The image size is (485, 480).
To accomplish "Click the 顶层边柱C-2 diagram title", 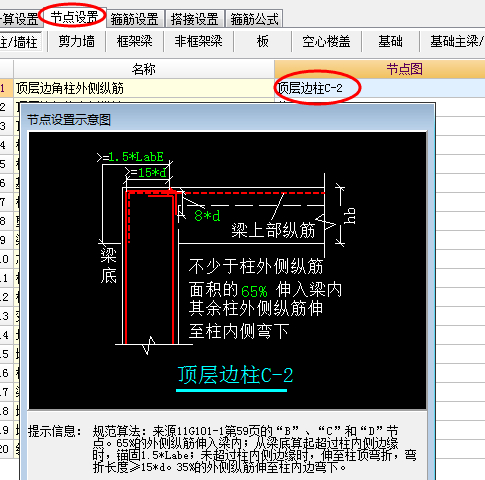I will 235,375.
